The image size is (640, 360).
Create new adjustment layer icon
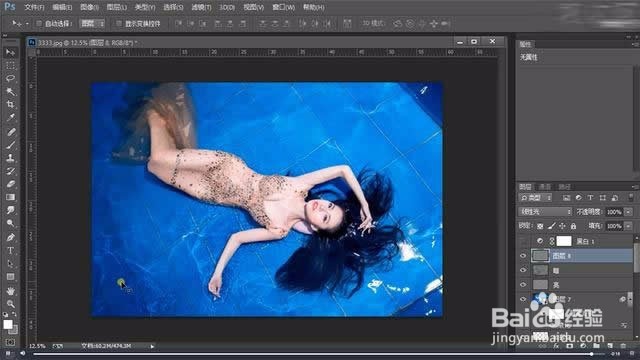pos(582,346)
